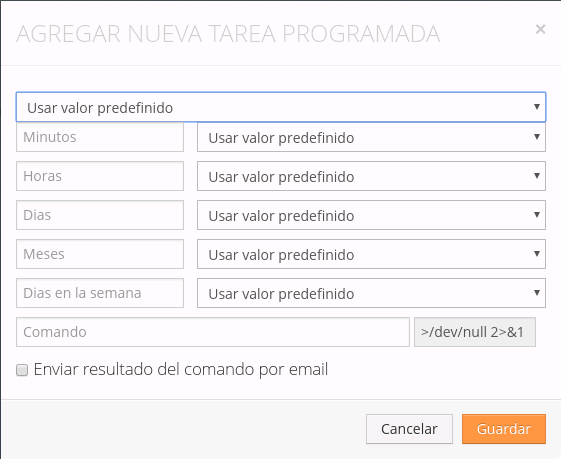Image resolution: width=561 pixels, height=459 pixels.
Task: Enable sending command result by email checkbox
Action: [22, 370]
